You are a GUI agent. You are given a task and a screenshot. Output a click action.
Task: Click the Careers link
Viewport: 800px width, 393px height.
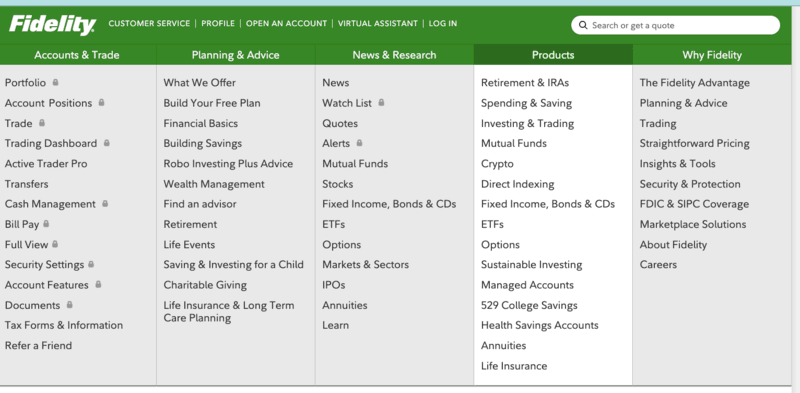(x=658, y=264)
